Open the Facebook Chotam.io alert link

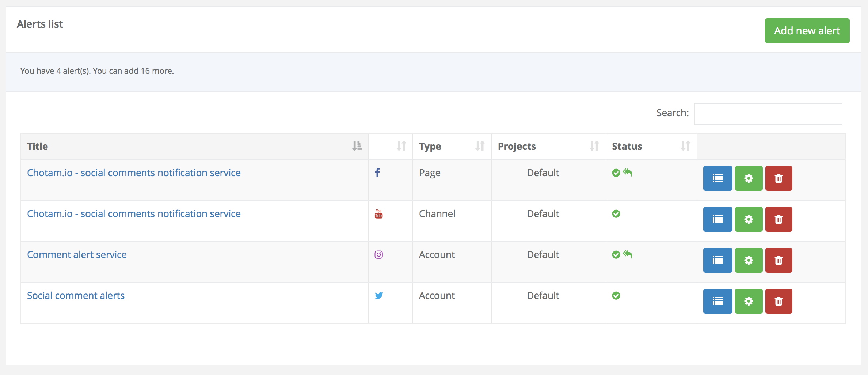(134, 173)
